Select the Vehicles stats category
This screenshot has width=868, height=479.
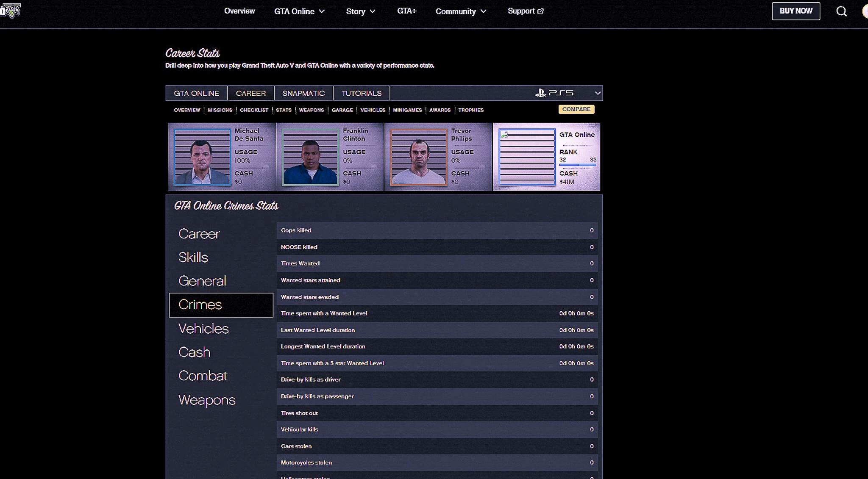(x=203, y=329)
